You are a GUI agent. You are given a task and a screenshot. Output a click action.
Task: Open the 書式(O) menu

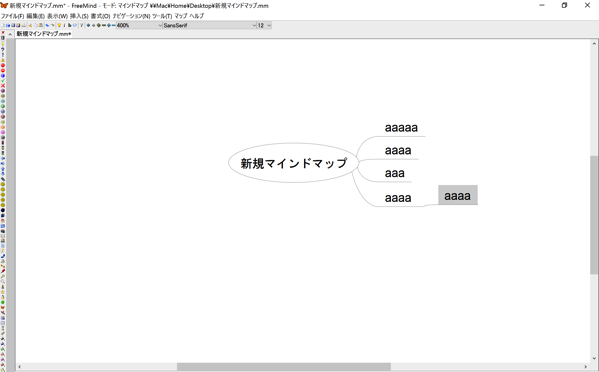[x=100, y=16]
